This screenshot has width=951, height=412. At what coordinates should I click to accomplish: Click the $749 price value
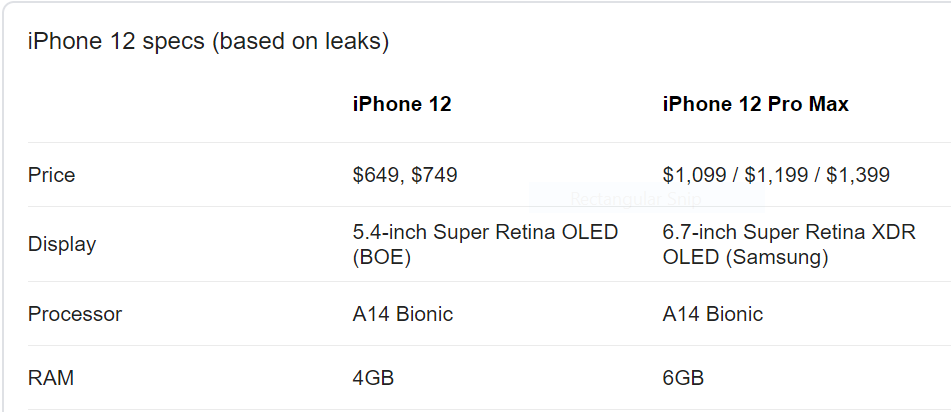[434, 175]
